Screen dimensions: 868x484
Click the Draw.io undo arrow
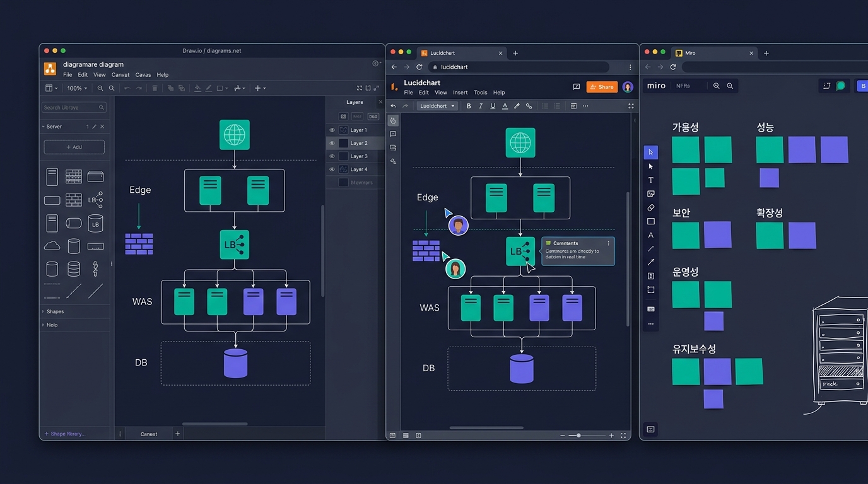pos(127,88)
